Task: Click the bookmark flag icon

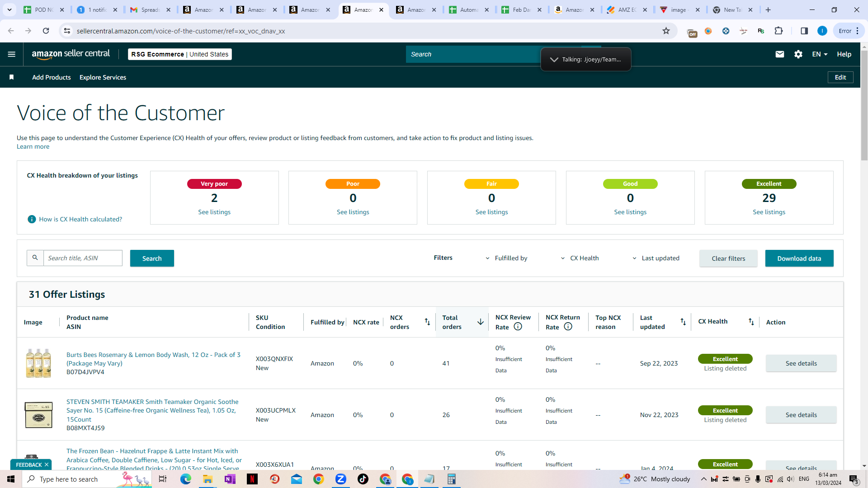Action: click(12, 77)
